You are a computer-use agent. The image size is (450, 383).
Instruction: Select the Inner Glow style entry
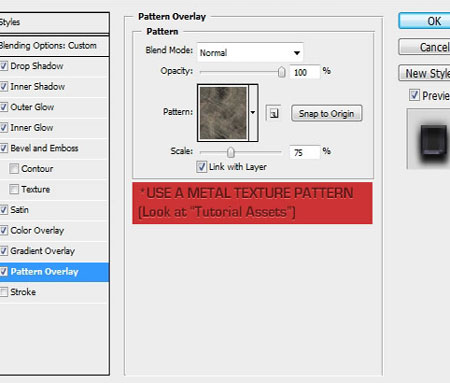pos(32,128)
